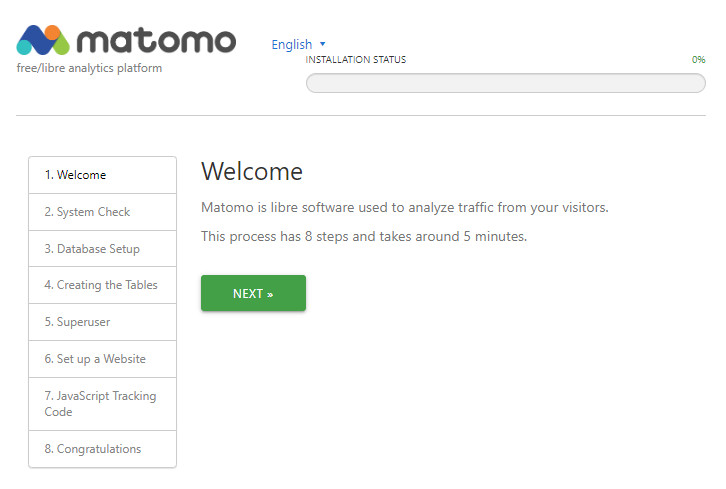Click the INSTALLATION STATUS label
Screen dimensions: 726x489
pyautogui.click(x=356, y=60)
